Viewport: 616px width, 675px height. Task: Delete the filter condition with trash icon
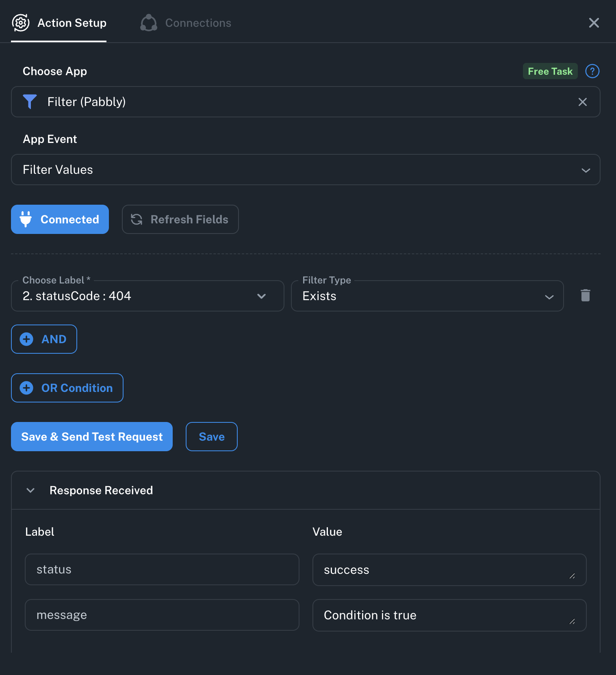click(x=585, y=296)
